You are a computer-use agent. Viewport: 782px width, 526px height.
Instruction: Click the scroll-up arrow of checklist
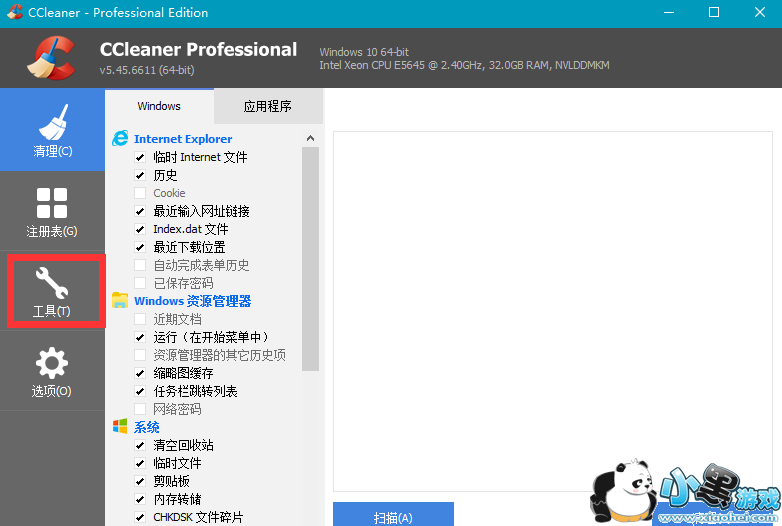tap(310, 138)
